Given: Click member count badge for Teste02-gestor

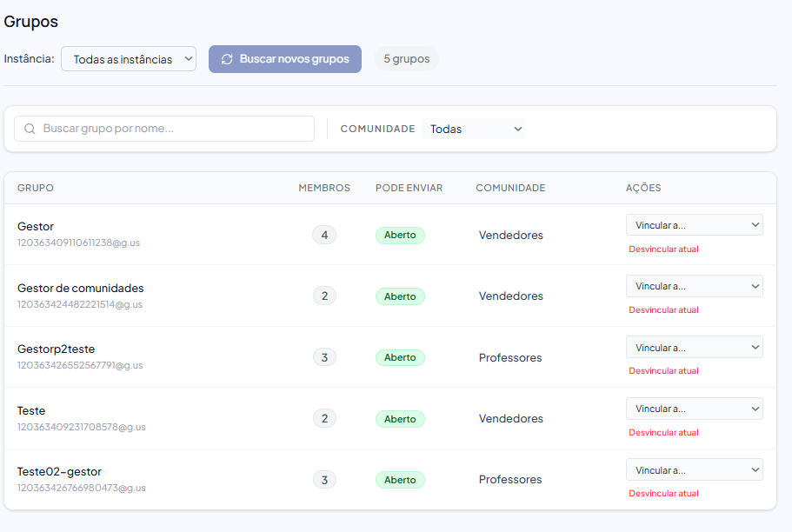Looking at the screenshot, I should (324, 480).
